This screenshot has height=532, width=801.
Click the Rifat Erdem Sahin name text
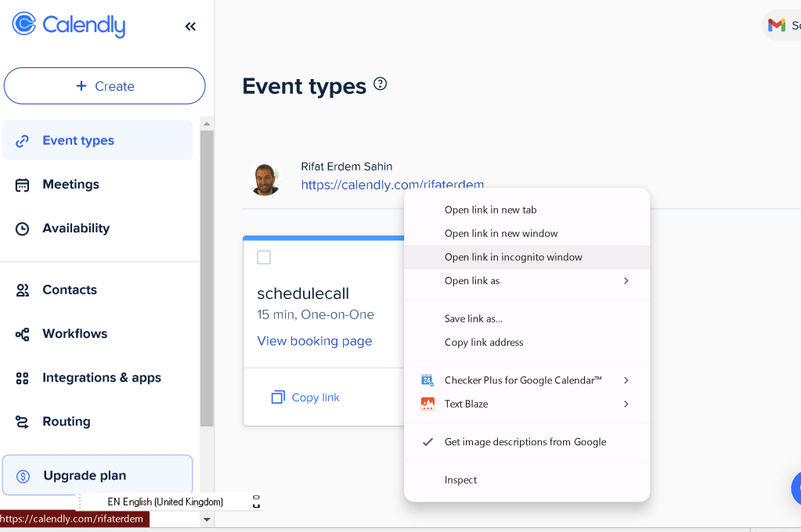[x=347, y=167]
